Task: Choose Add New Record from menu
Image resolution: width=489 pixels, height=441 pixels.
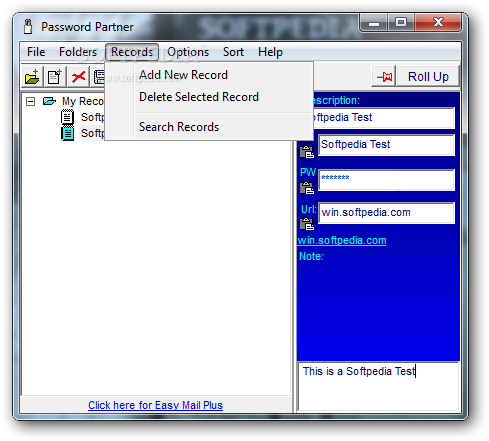Action: pos(209,75)
